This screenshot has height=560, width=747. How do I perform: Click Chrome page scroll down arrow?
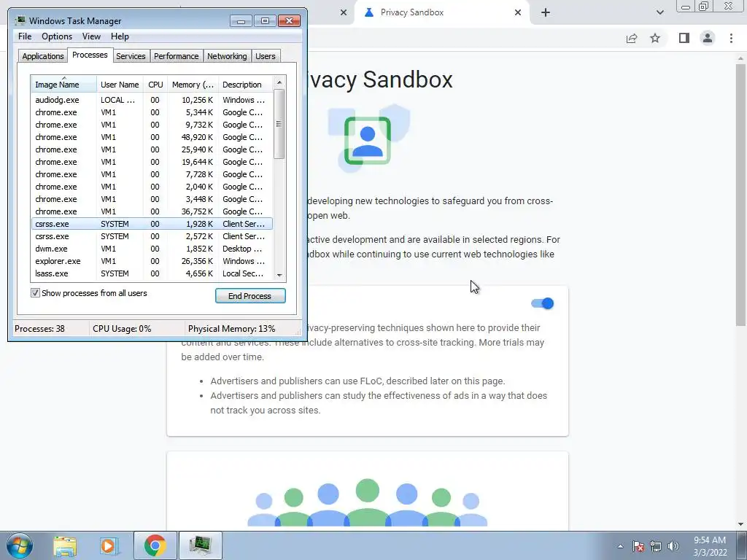point(740,524)
